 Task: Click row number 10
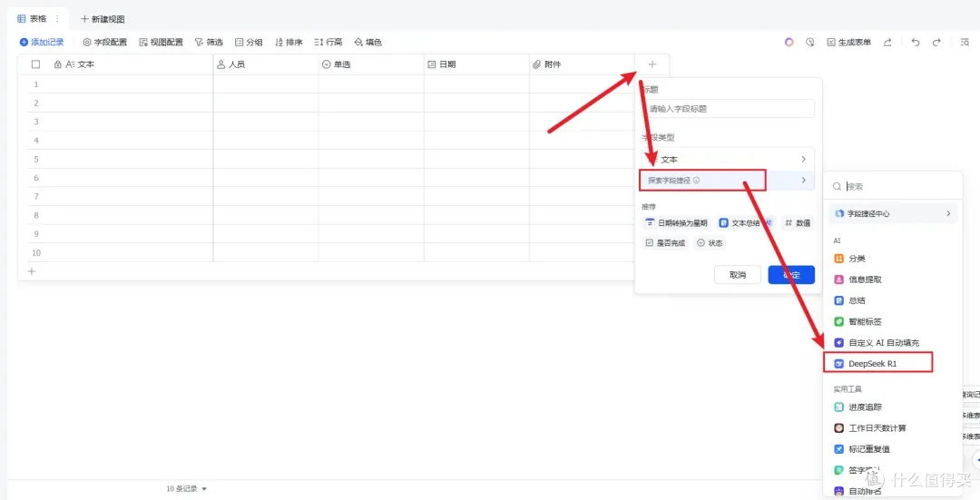[36, 253]
